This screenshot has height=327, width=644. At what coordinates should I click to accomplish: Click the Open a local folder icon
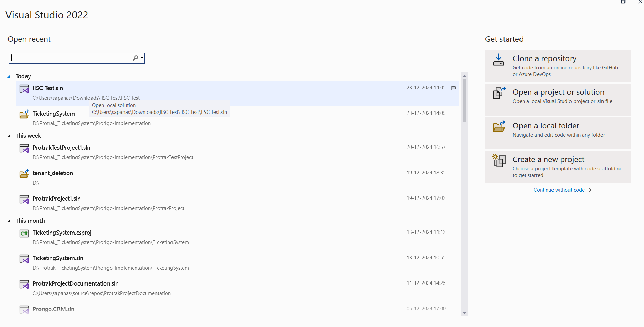pyautogui.click(x=498, y=127)
